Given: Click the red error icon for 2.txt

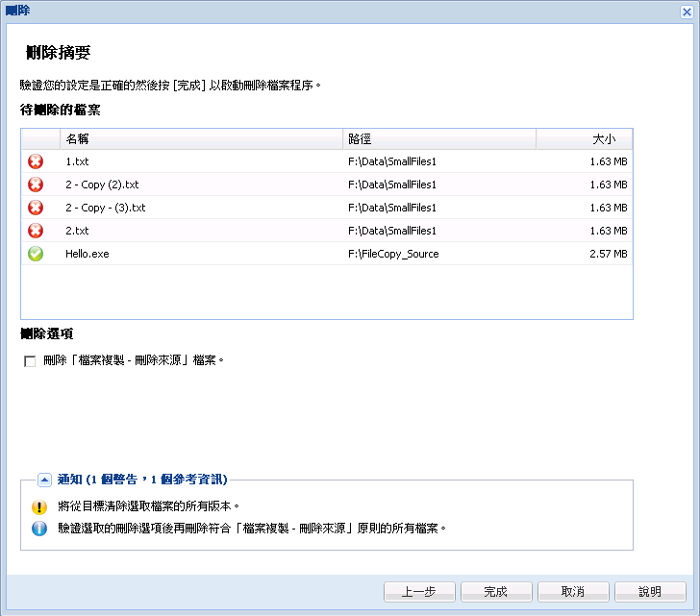Looking at the screenshot, I should [36, 231].
